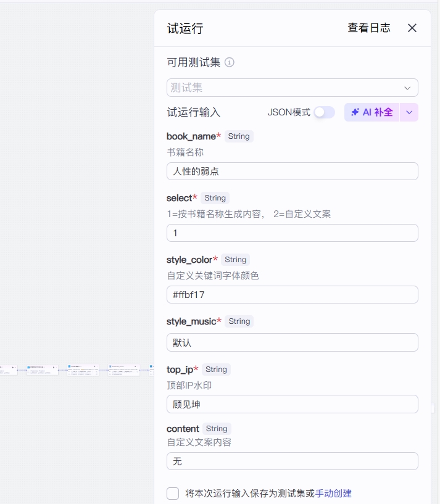Check the 将本次运行输入保存为测试集 checkbox

click(173, 494)
